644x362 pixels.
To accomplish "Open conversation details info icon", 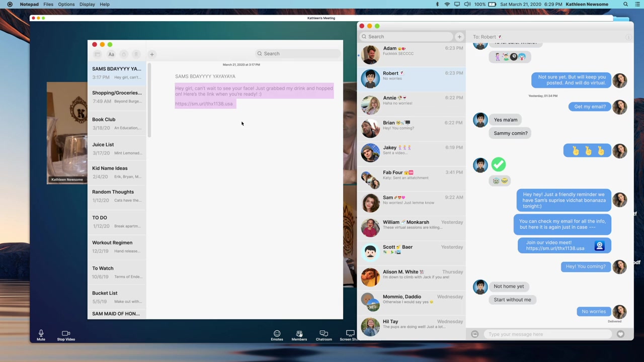I will point(628,37).
